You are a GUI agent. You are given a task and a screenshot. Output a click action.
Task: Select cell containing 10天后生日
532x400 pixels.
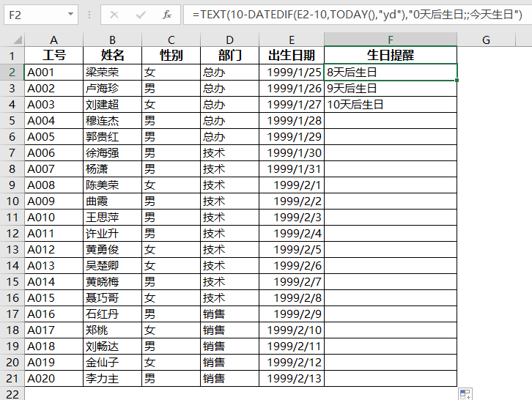click(x=390, y=105)
